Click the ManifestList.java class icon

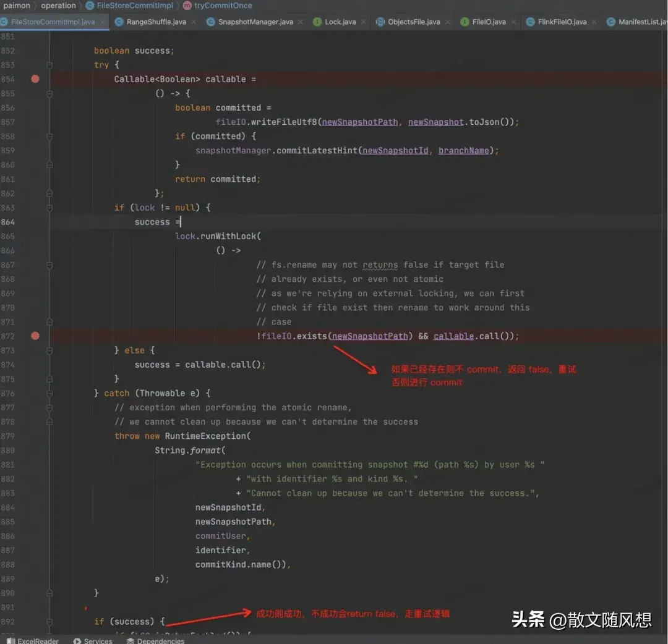click(611, 22)
